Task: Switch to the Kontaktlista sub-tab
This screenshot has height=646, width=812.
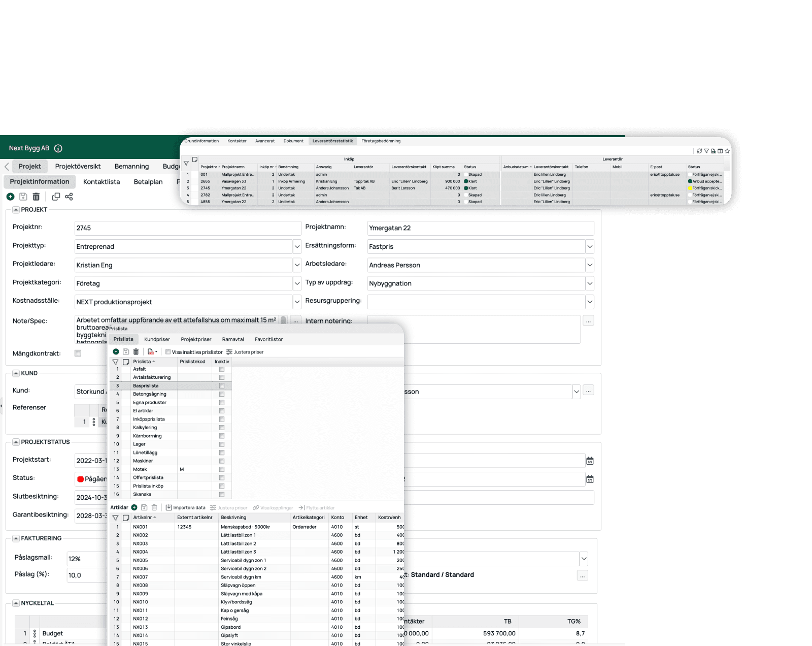Action: click(x=101, y=182)
